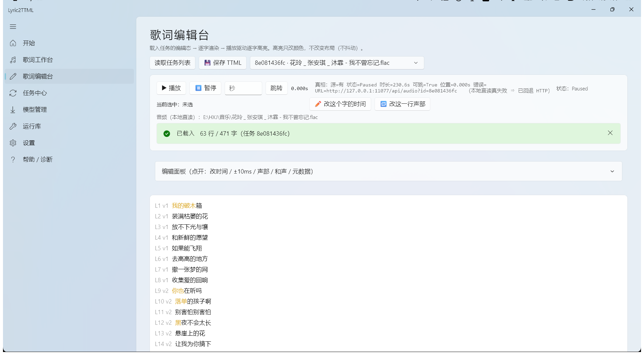The width and height of the screenshot is (644, 355).
Task: Pause audio with the 暂停 button
Action: pyautogui.click(x=205, y=88)
